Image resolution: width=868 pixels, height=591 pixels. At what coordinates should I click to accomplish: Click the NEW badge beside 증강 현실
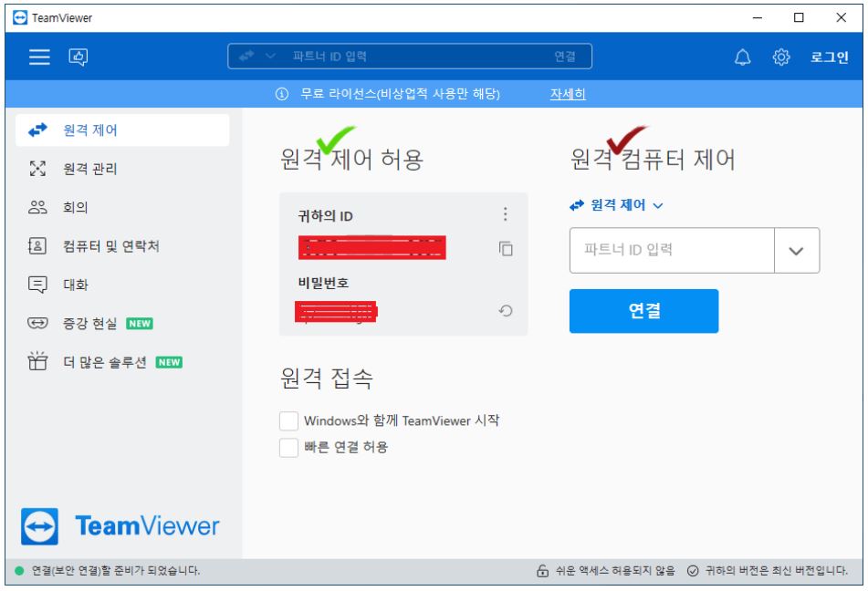[x=140, y=323]
